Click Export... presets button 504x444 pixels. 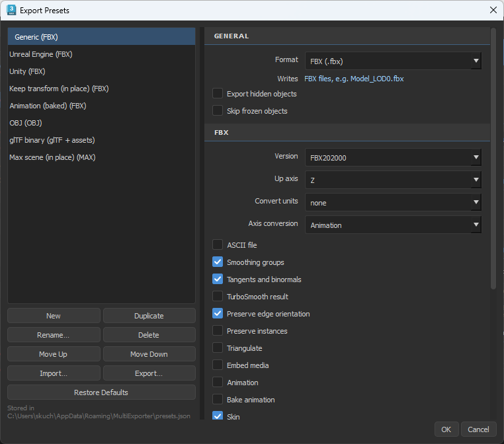149,373
